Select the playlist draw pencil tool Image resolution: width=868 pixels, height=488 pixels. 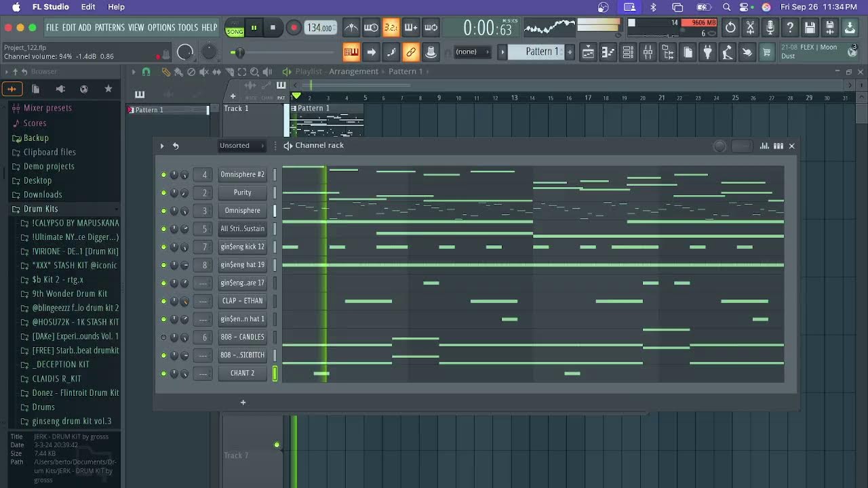point(166,72)
